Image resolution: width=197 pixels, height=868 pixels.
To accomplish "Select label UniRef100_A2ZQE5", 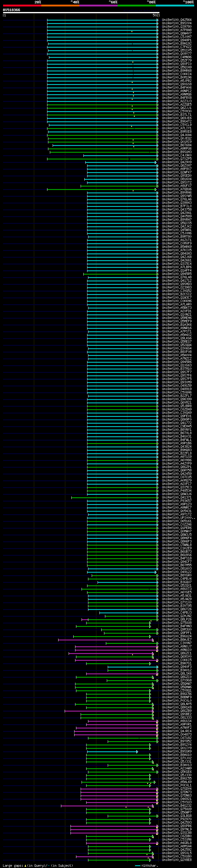I will click(177, 104).
